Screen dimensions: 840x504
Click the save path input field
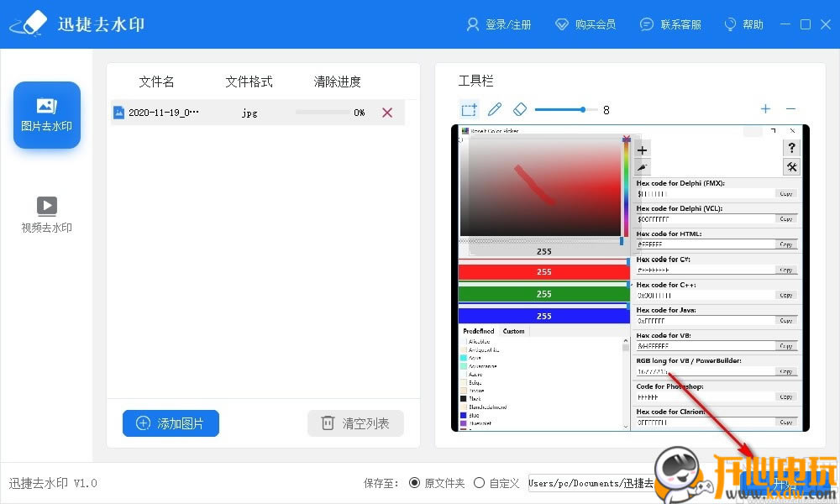click(596, 483)
